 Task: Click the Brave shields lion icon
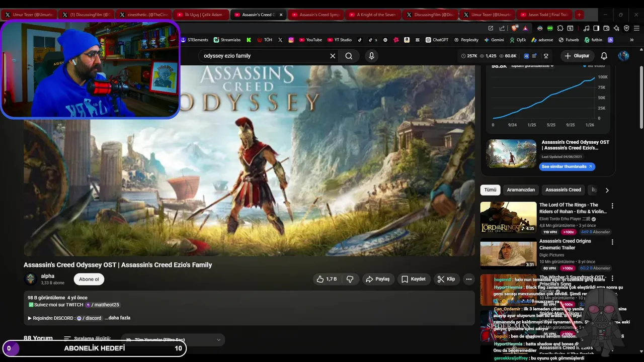514,28
